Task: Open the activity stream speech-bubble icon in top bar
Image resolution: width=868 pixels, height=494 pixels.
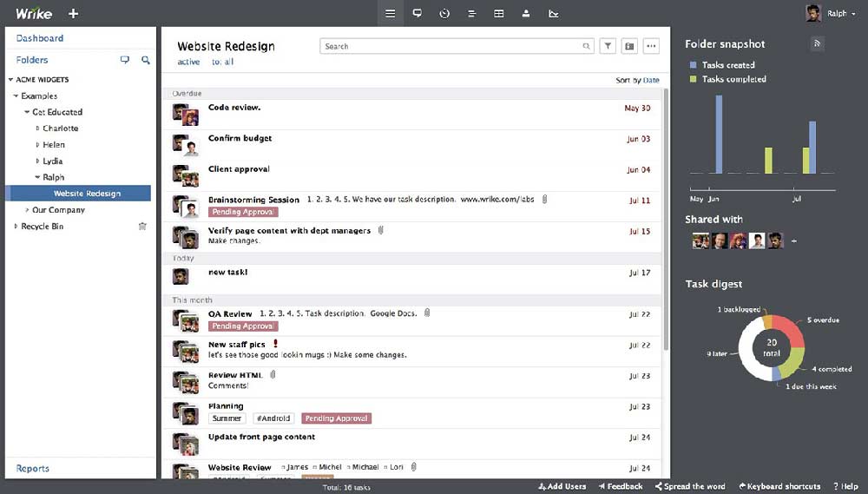Action: tap(418, 13)
